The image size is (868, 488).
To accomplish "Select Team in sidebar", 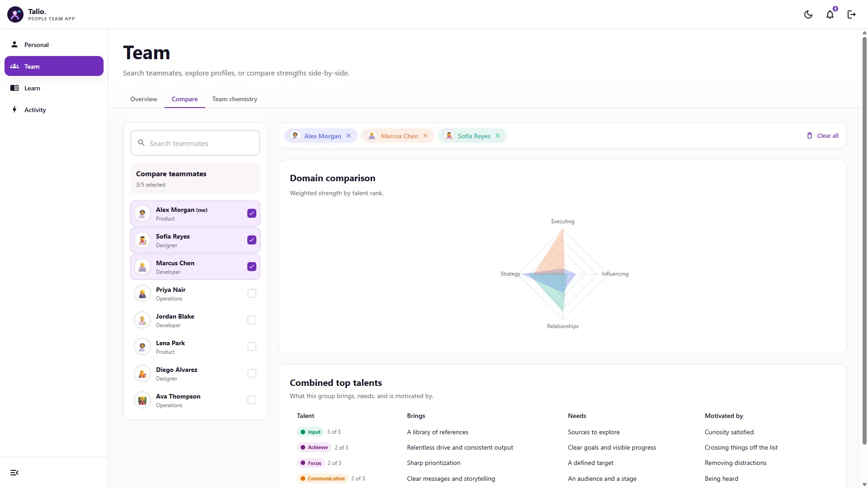I will [x=54, y=66].
